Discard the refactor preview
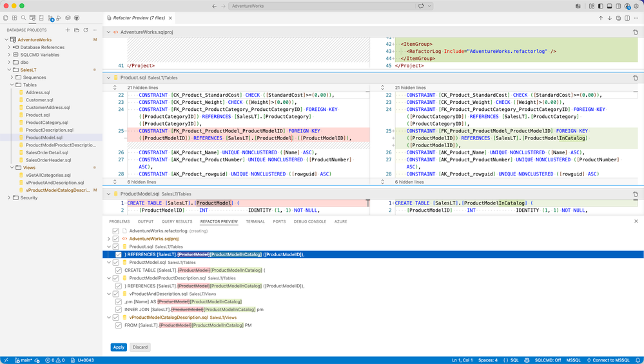The width and height of the screenshot is (644, 364). 140,347
